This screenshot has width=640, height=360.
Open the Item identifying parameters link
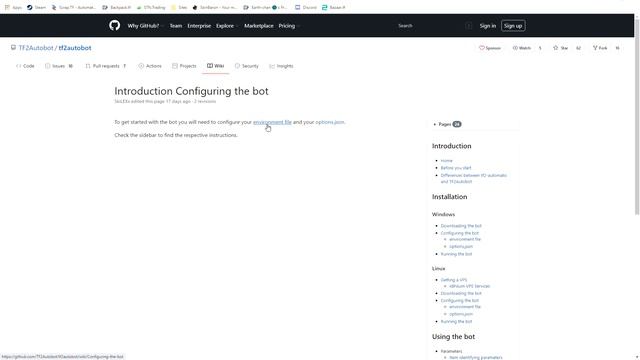(x=476, y=358)
